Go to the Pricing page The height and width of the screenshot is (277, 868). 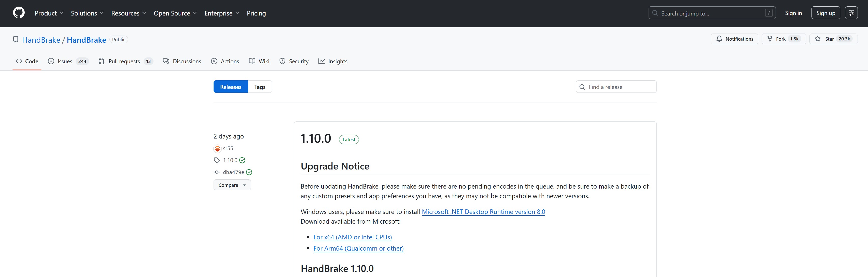256,13
